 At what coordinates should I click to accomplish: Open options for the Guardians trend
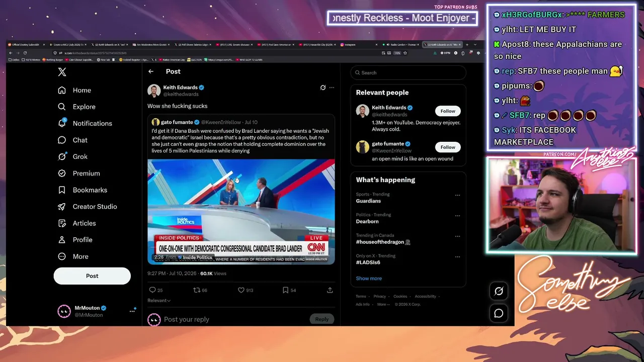457,195
